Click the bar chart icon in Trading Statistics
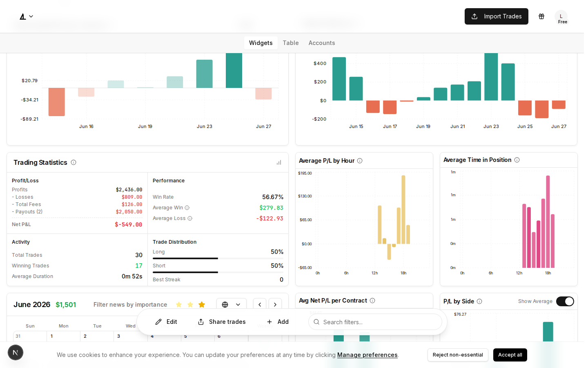Viewport: 588px width, 368px height. point(279,163)
